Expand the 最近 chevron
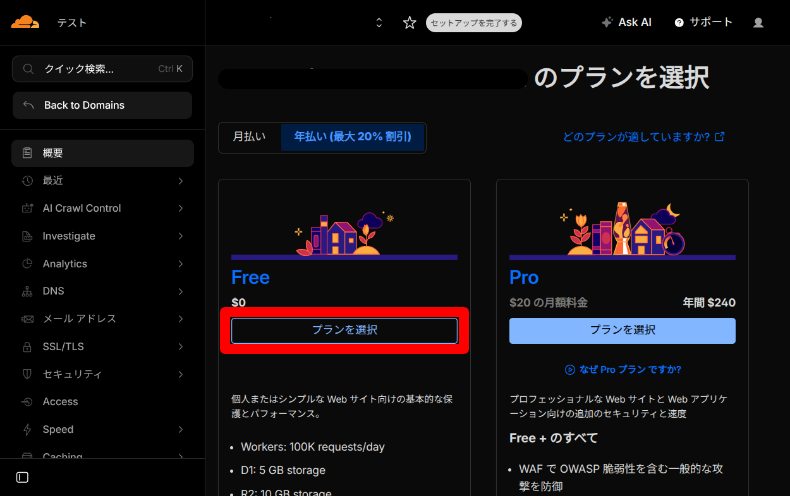The image size is (790, 496). [180, 180]
